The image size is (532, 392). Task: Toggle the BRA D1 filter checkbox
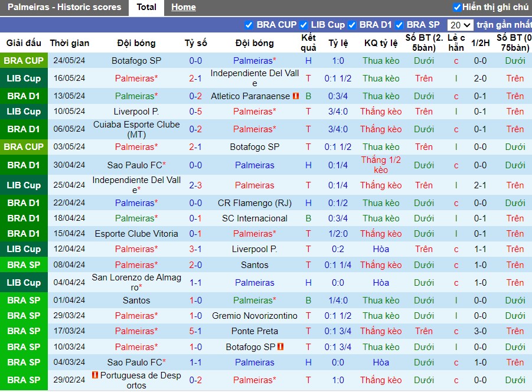352,25
